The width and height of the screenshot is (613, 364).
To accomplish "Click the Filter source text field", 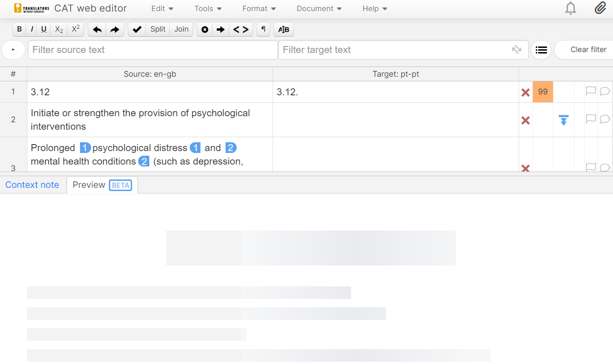I will (153, 50).
